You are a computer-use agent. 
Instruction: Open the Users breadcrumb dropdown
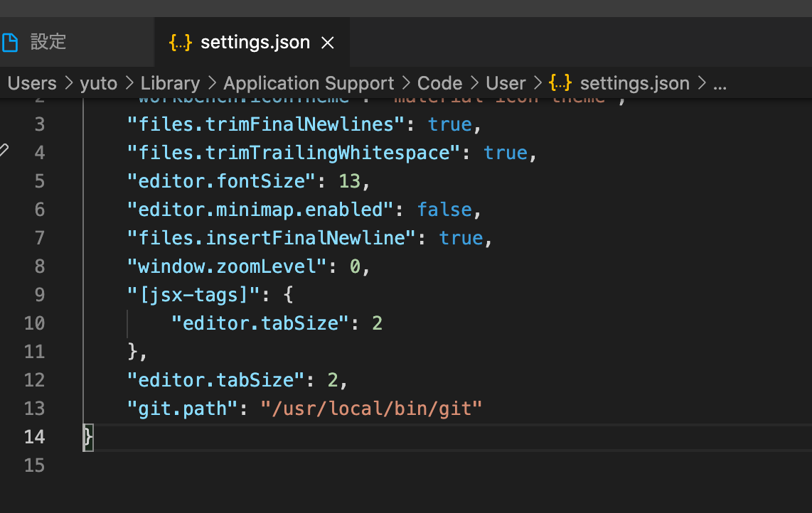pyautogui.click(x=32, y=83)
